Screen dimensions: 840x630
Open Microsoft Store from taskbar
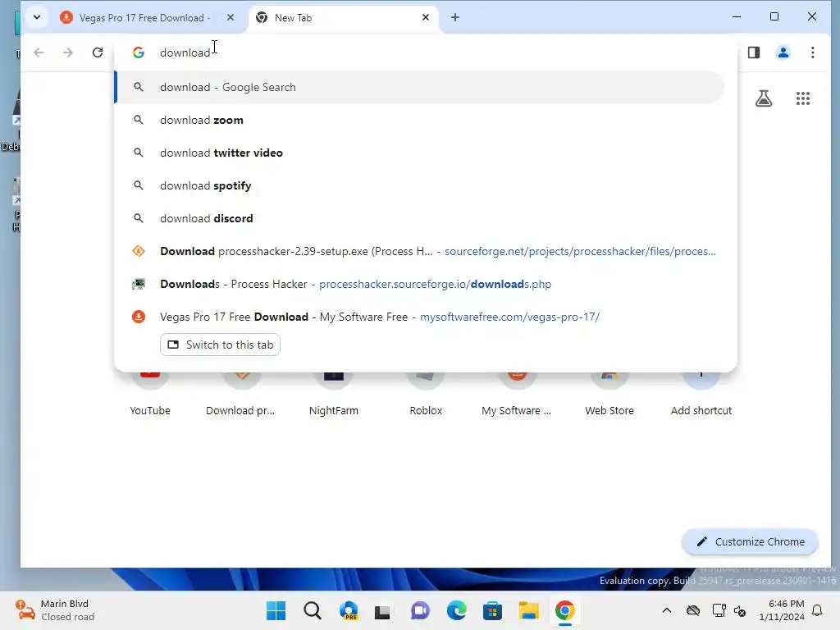[x=492, y=610]
